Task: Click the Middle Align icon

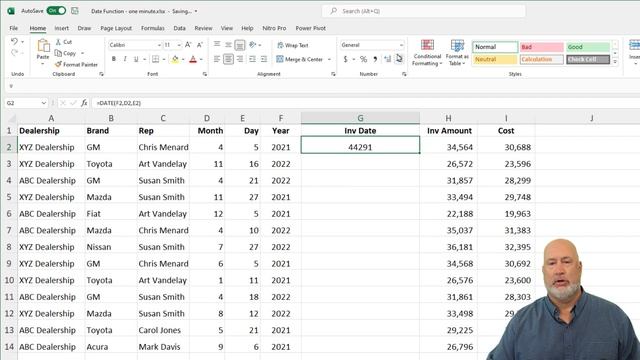Action: click(x=229, y=44)
